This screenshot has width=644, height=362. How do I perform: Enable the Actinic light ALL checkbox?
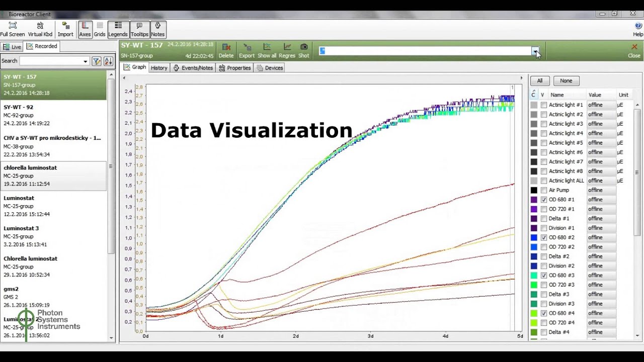point(544,180)
